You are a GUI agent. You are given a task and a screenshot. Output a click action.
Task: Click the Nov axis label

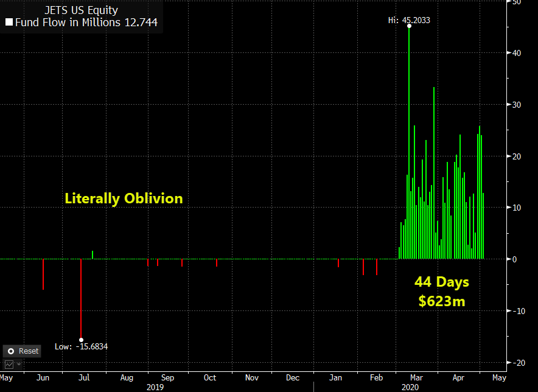[x=252, y=377]
